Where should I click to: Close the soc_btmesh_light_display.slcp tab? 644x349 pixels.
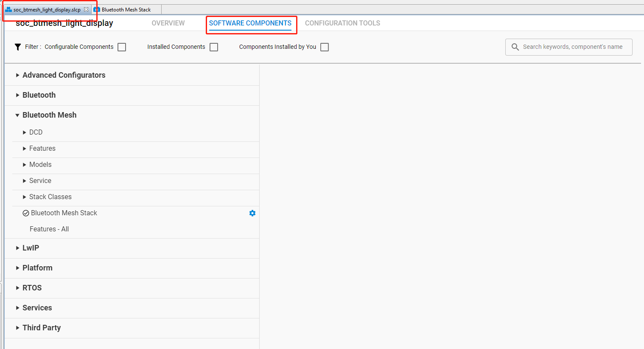86,8
